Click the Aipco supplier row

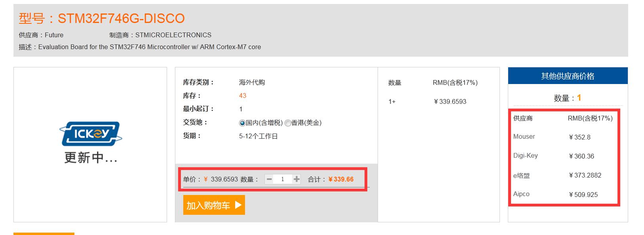click(564, 194)
